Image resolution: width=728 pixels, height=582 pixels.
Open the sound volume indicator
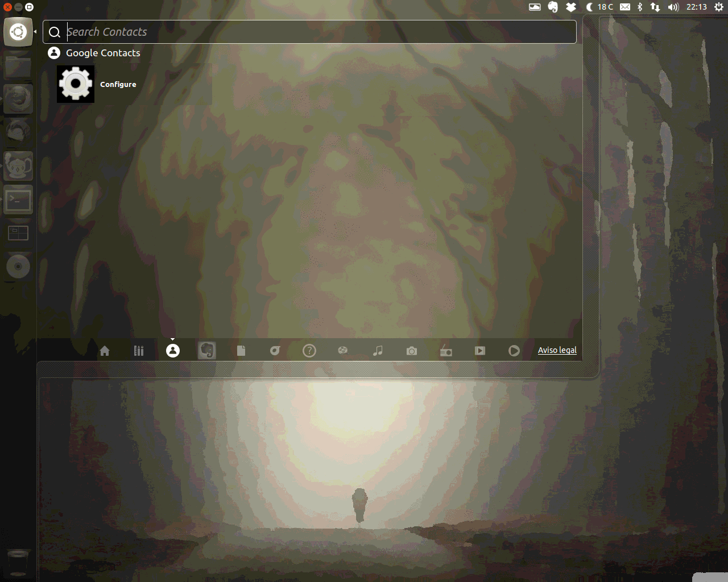click(673, 7)
